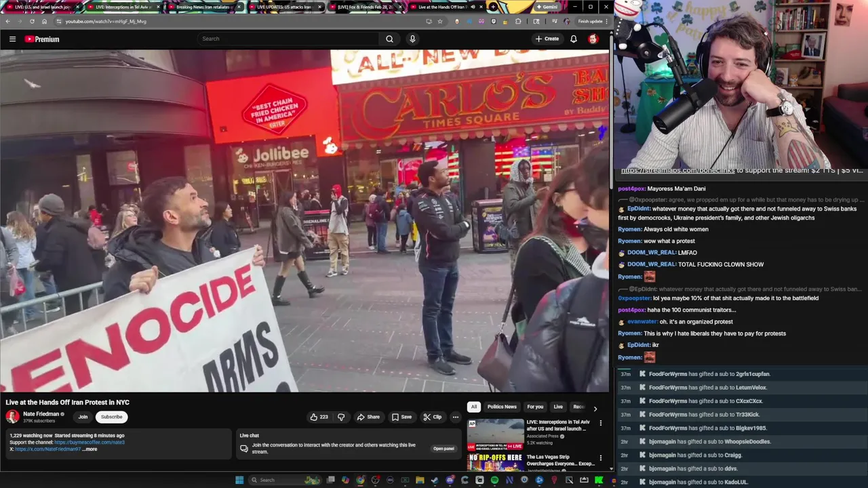Image resolution: width=868 pixels, height=488 pixels.
Task: Create a Clip of the video
Action: (432, 417)
